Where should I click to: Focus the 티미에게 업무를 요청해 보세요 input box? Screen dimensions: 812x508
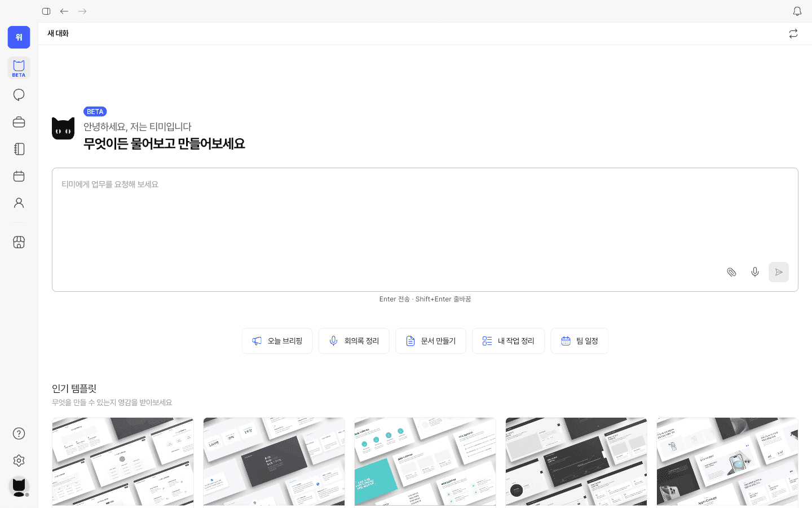coord(425,229)
